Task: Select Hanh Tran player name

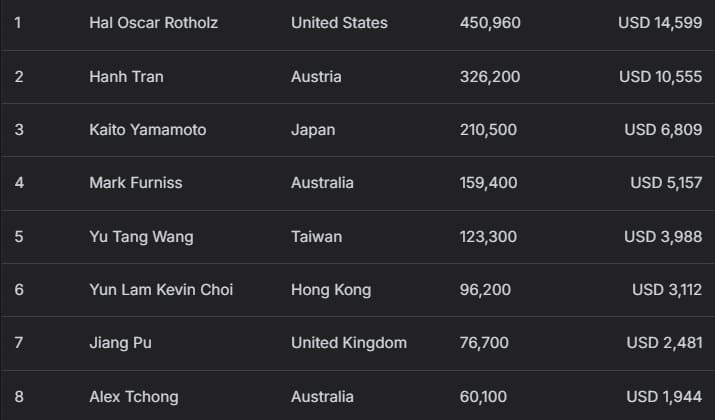Action: coord(125,76)
